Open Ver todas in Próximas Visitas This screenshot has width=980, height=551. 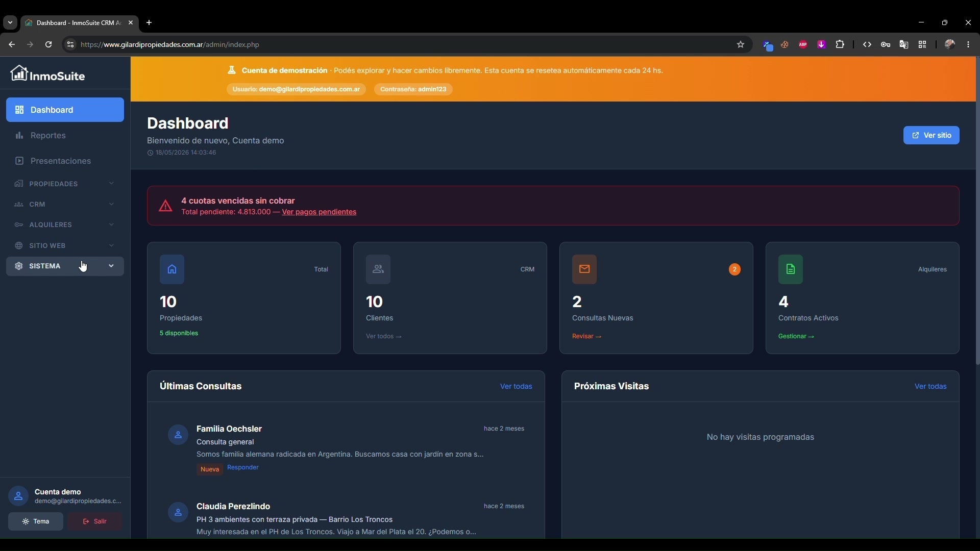coord(930,386)
